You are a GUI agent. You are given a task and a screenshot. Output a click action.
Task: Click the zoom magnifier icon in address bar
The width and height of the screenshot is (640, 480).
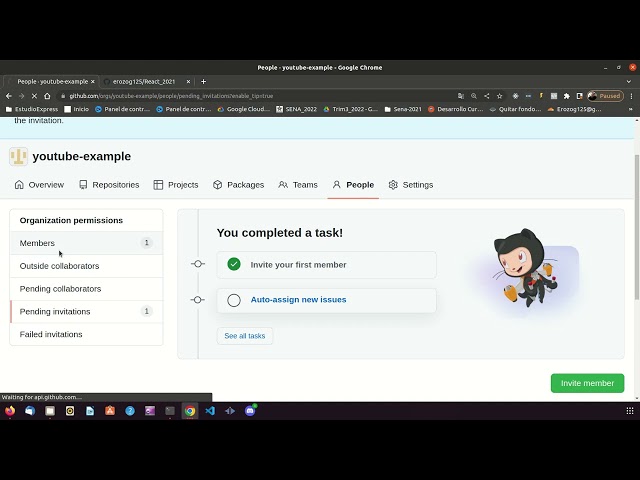point(473,96)
